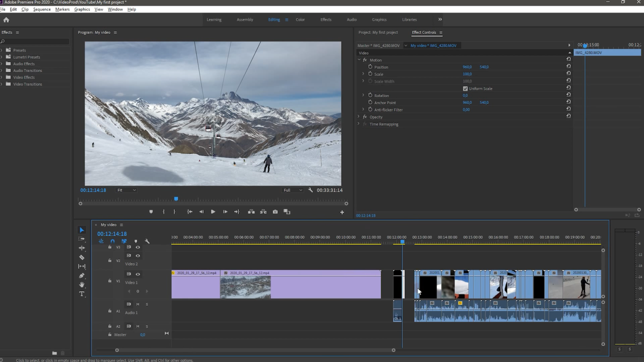
Task: Click the timeline horizontal zoom scrollbar
Action: 255,350
